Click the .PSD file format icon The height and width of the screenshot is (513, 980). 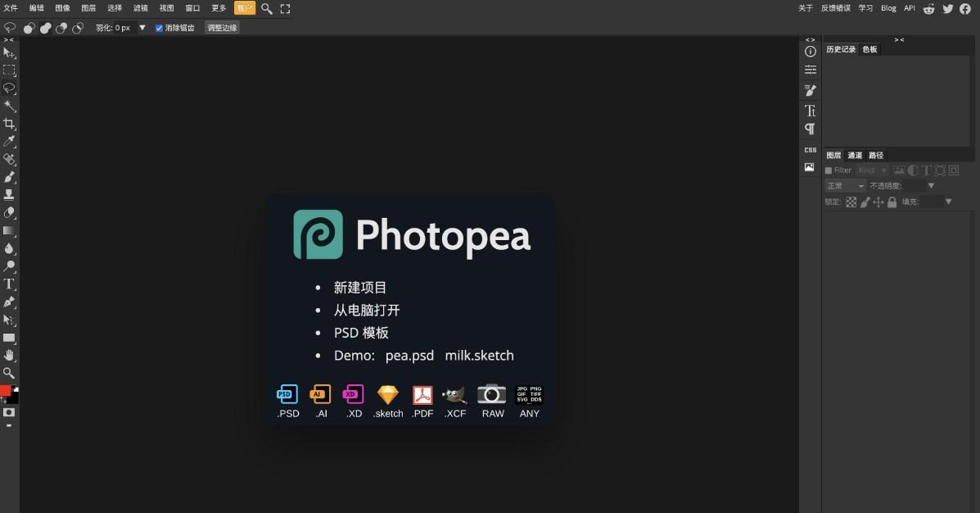(287, 401)
